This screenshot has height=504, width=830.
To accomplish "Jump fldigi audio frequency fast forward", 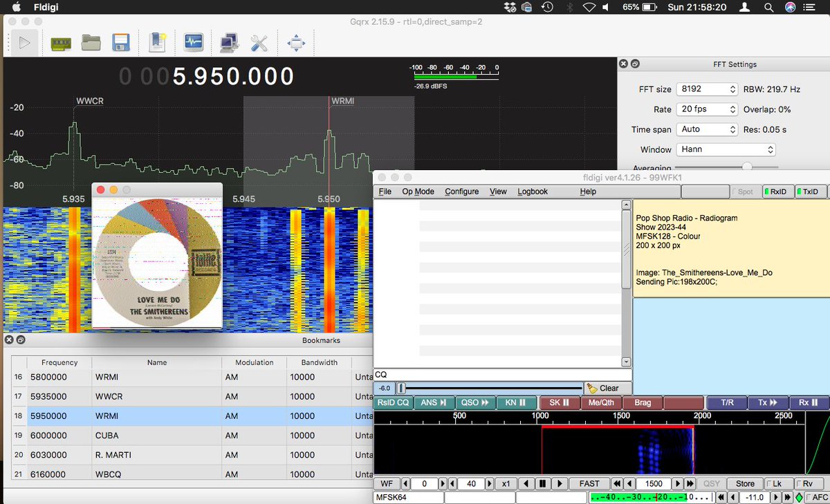I will point(690,484).
